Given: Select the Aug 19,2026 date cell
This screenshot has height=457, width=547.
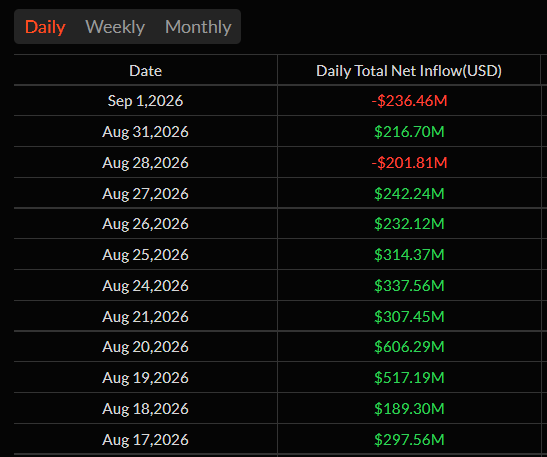Looking at the screenshot, I should coord(145,378).
